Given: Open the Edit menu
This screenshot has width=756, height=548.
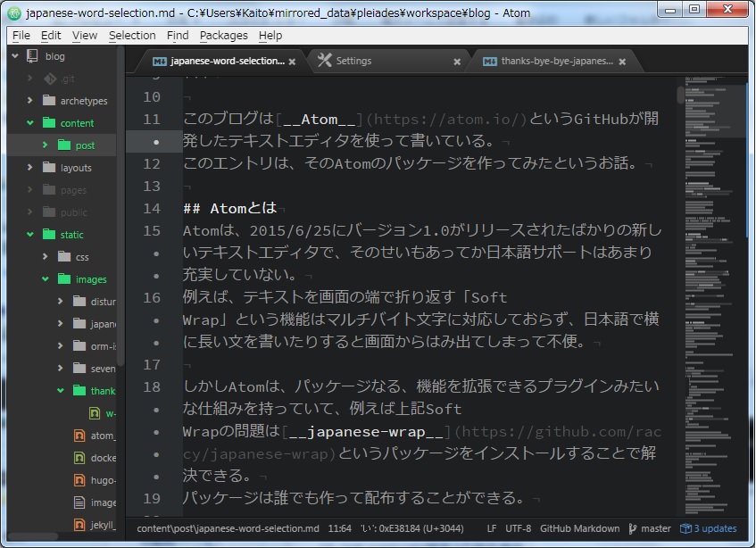Looking at the screenshot, I should (x=51, y=35).
